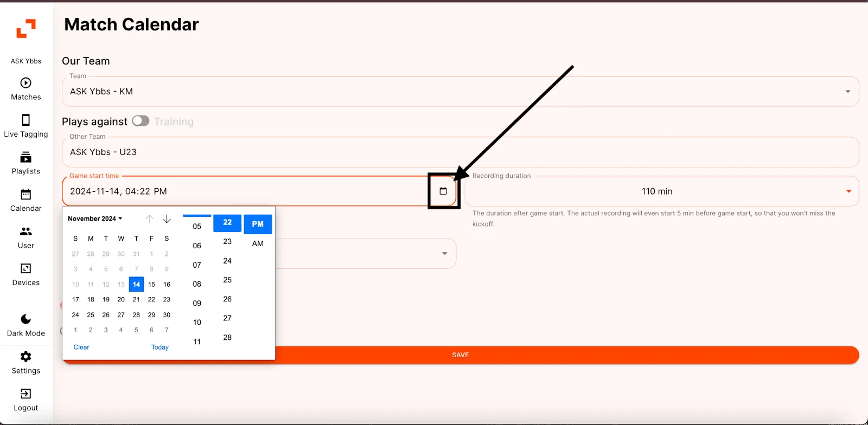Open Live Tagging in the sidebar

tap(26, 126)
